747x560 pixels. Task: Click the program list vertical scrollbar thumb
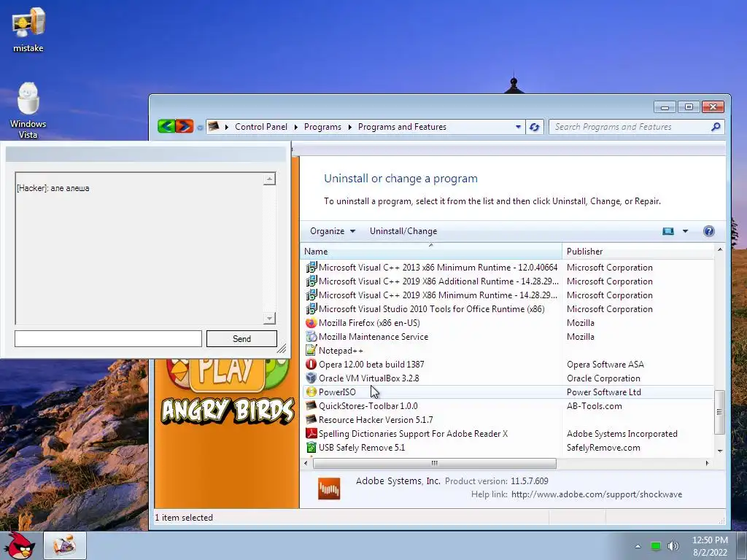pyautogui.click(x=719, y=412)
